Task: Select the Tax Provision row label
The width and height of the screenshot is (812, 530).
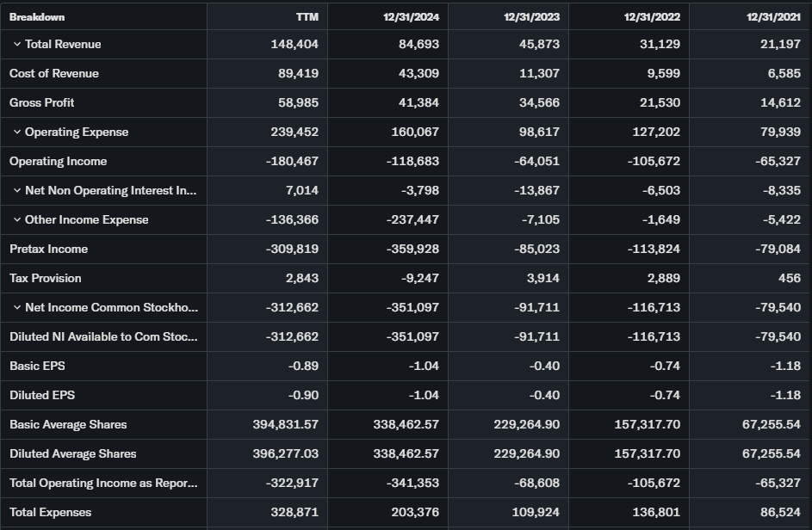Action: tap(46, 278)
